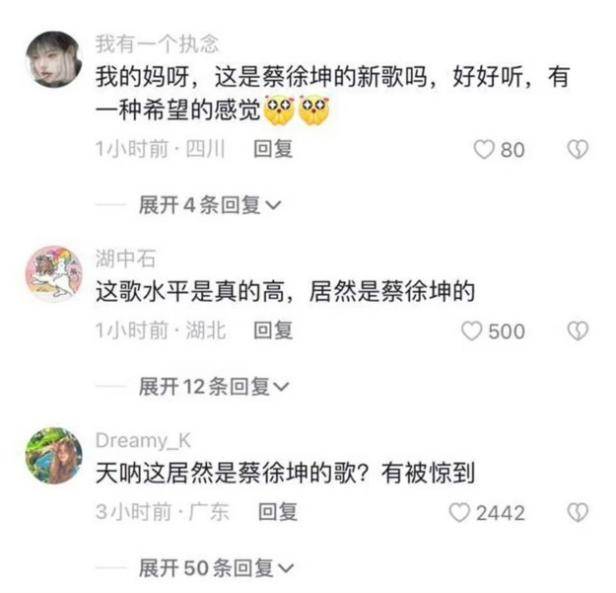Reply to 湖中石's comment
The image size is (616, 593).
(x=273, y=330)
